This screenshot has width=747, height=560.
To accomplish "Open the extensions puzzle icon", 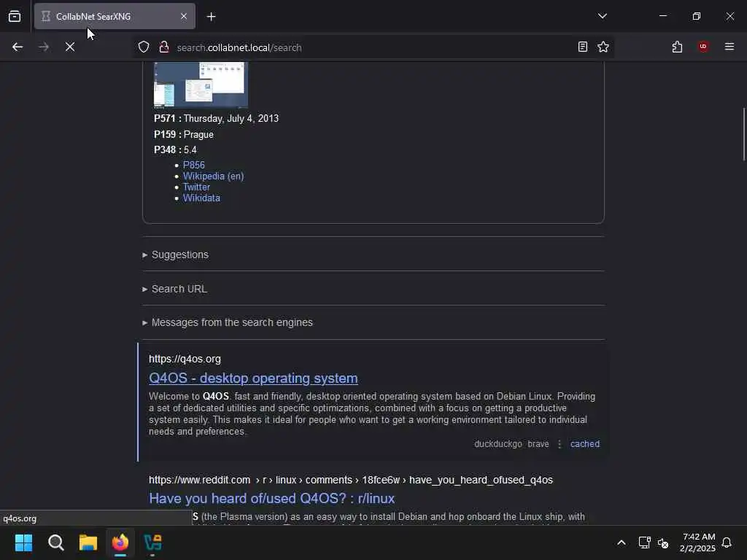I will (677, 47).
